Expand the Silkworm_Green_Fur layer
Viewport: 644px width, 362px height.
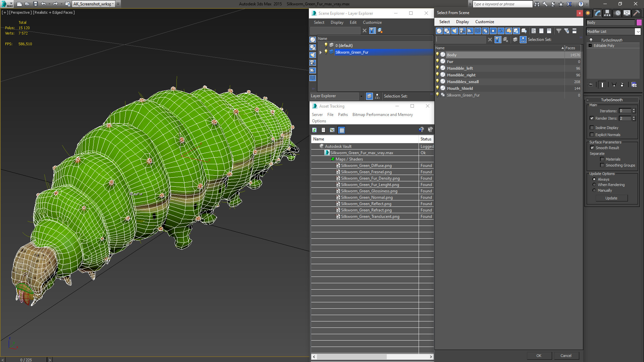pos(321,52)
